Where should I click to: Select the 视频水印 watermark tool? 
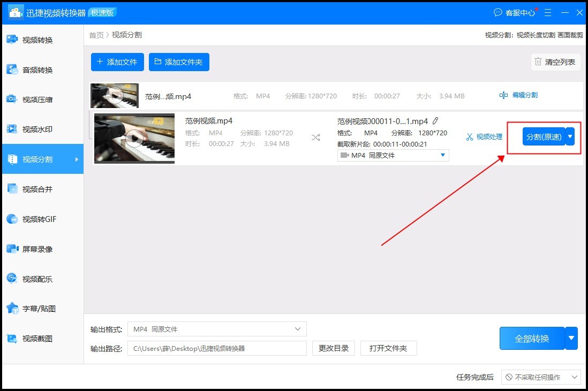pos(32,129)
